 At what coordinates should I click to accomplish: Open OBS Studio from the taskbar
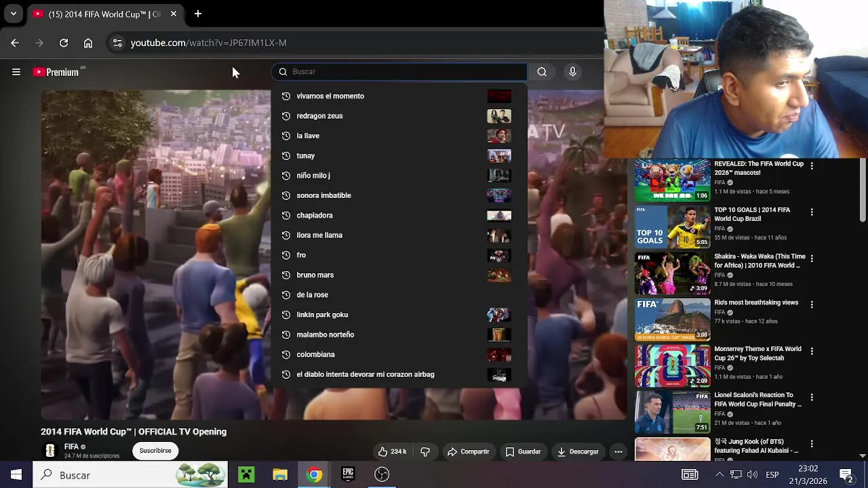(x=382, y=475)
